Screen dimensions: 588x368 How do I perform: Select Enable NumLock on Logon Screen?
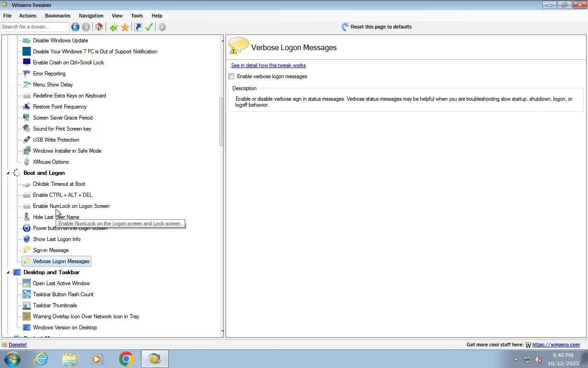(71, 206)
